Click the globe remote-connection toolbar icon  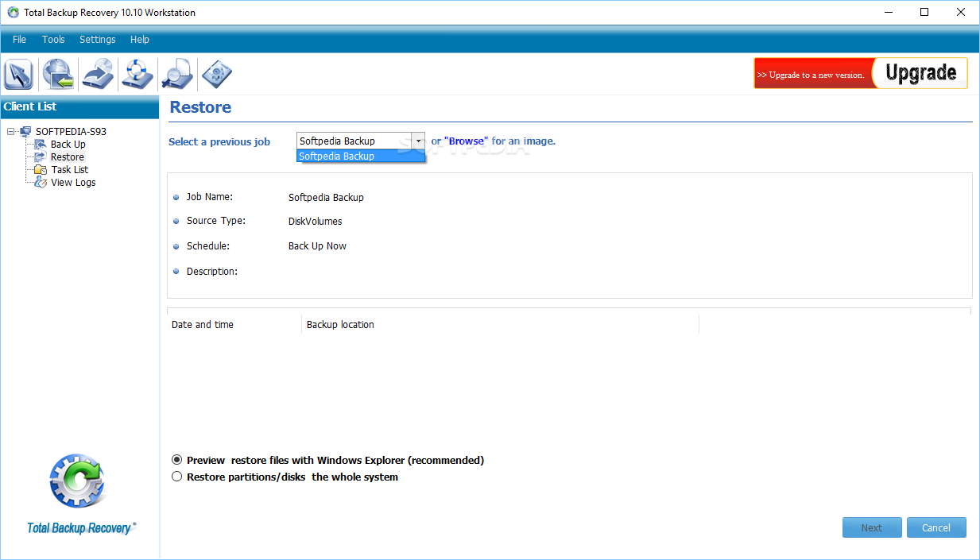[x=58, y=75]
